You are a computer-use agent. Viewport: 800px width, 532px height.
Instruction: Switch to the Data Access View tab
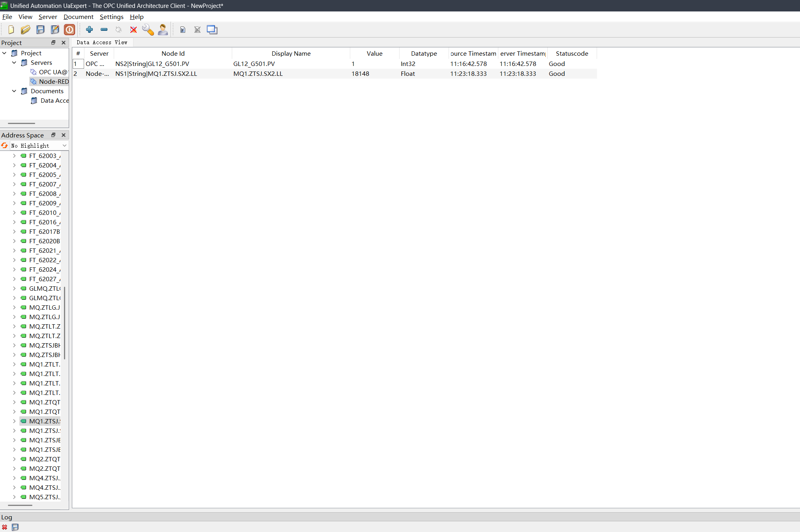coord(102,42)
